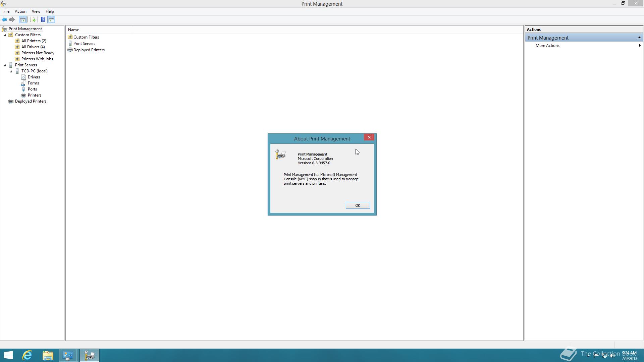Select TCB-PC (local) server node

tap(34, 71)
